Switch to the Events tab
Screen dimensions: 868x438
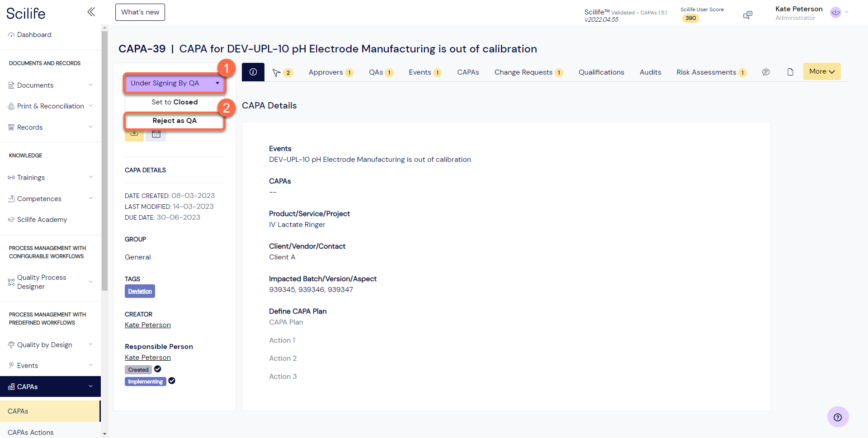(x=425, y=72)
